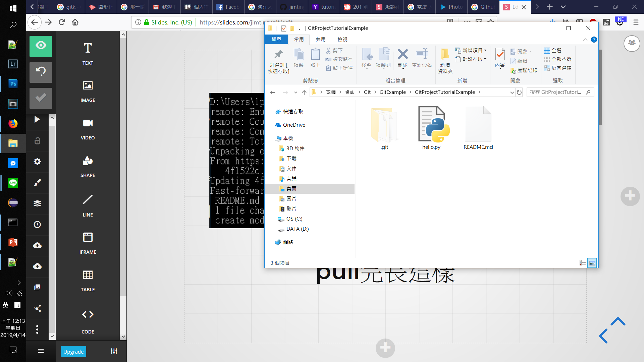Open the View (檢視) ribbon tab
The height and width of the screenshot is (362, 644).
coord(342,39)
